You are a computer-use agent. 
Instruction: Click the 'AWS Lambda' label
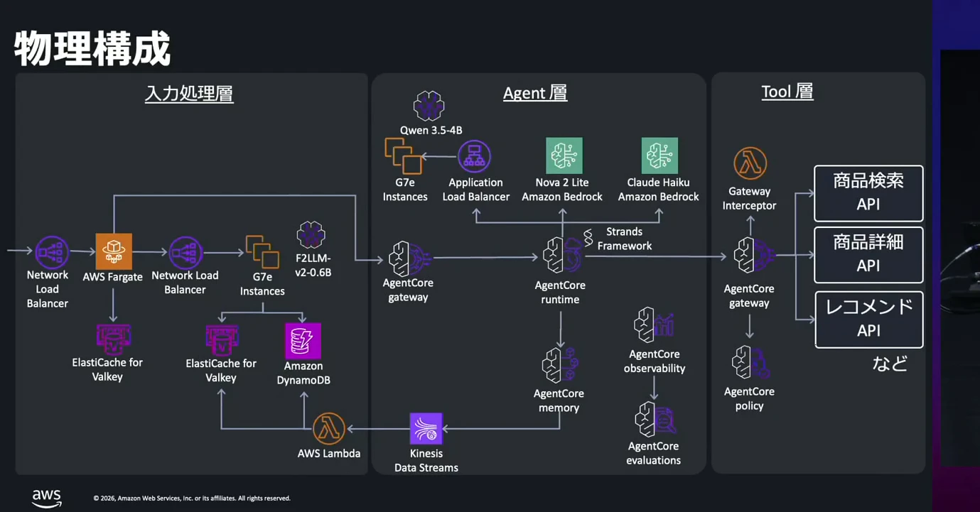(x=329, y=453)
